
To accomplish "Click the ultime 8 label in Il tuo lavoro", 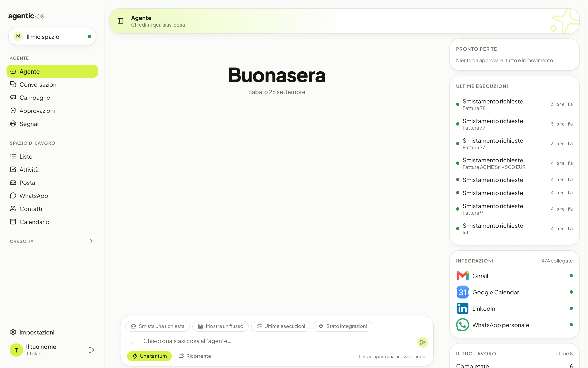I will (x=563, y=354).
